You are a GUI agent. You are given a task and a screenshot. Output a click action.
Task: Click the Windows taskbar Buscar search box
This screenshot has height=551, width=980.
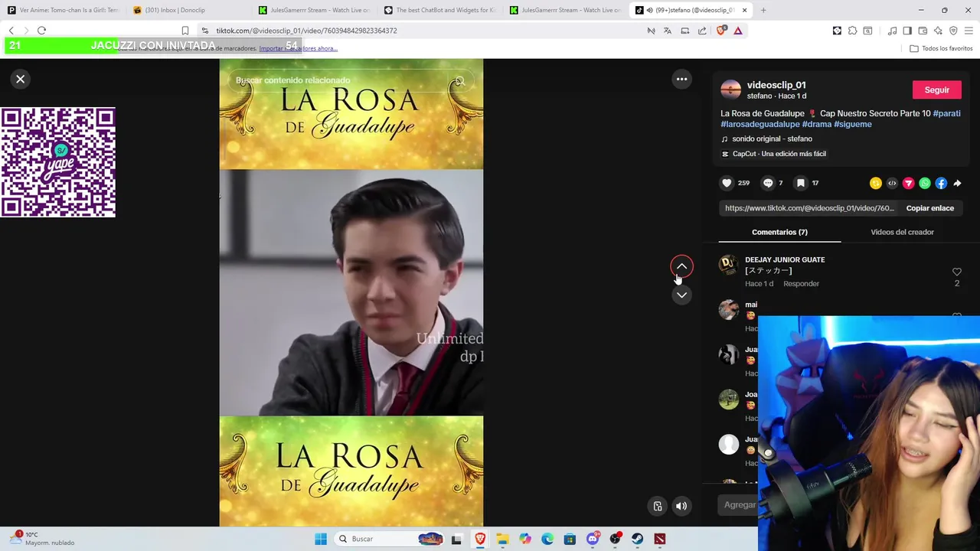pos(390,539)
